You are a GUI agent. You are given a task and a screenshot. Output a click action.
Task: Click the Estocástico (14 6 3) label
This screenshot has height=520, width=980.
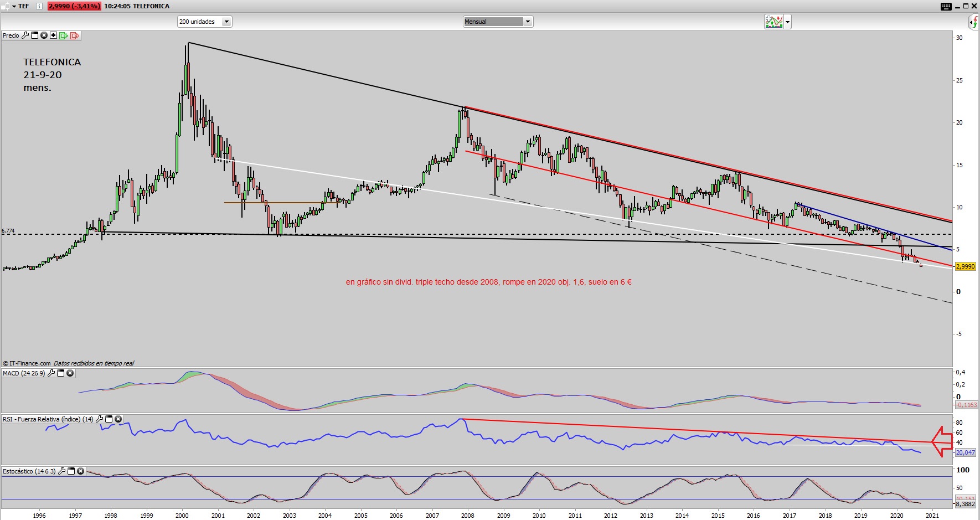point(29,471)
